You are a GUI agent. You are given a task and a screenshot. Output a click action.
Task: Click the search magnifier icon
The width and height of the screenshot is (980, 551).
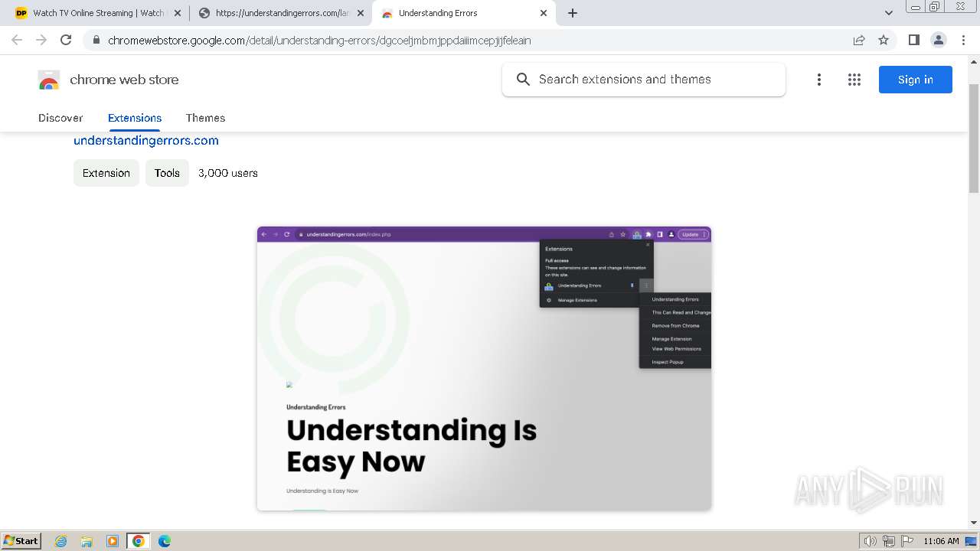(523, 80)
